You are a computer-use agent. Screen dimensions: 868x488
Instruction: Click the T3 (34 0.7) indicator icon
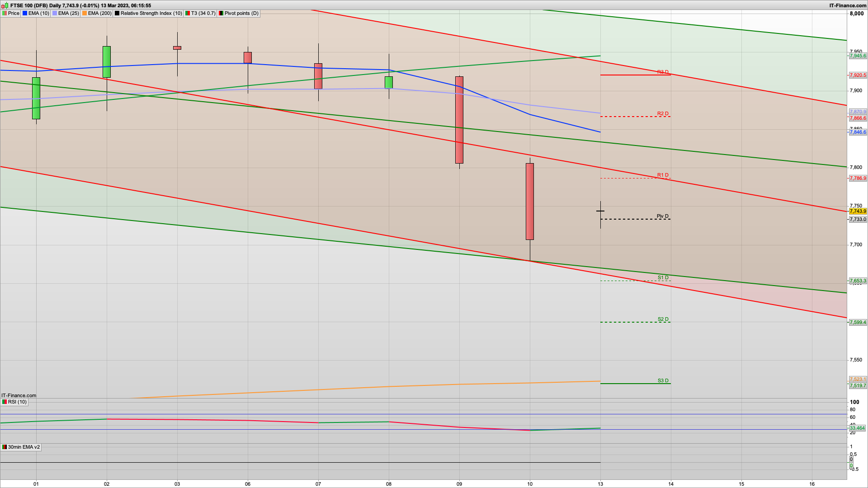188,13
